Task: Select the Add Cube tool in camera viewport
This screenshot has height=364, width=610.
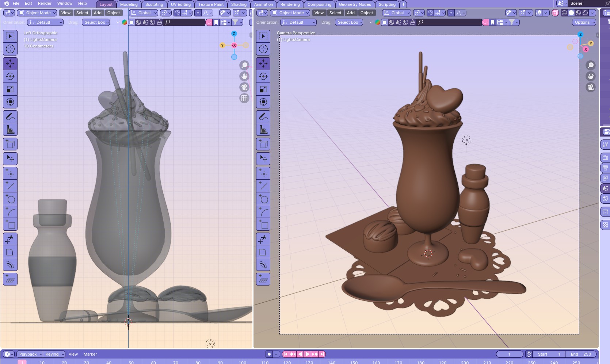Action: (x=263, y=144)
